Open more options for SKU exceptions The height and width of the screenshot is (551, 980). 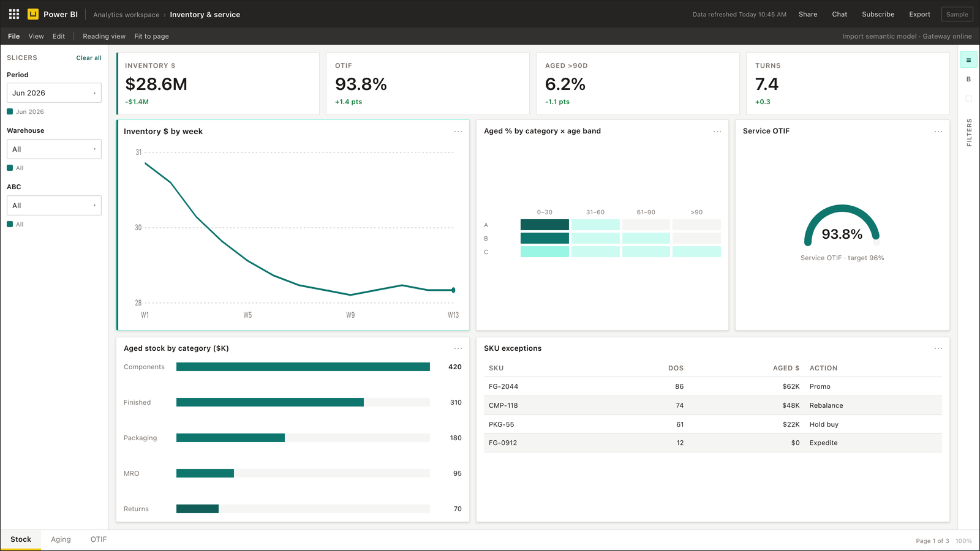938,348
